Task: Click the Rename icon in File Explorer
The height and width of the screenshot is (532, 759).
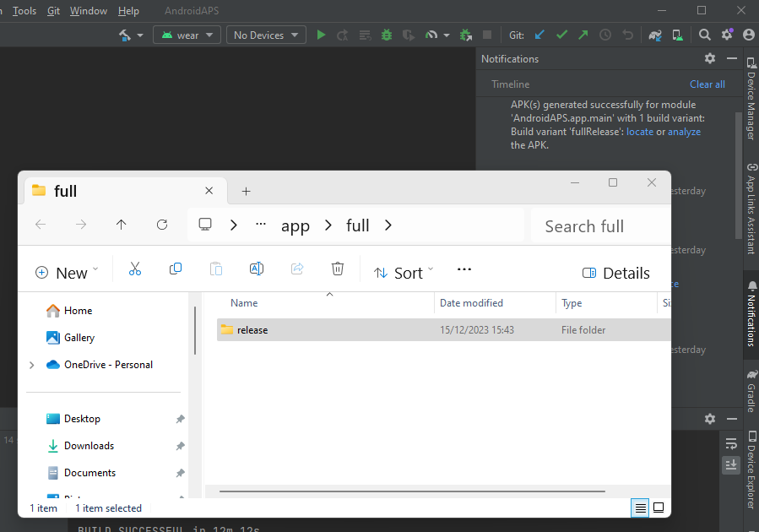Action: click(257, 269)
